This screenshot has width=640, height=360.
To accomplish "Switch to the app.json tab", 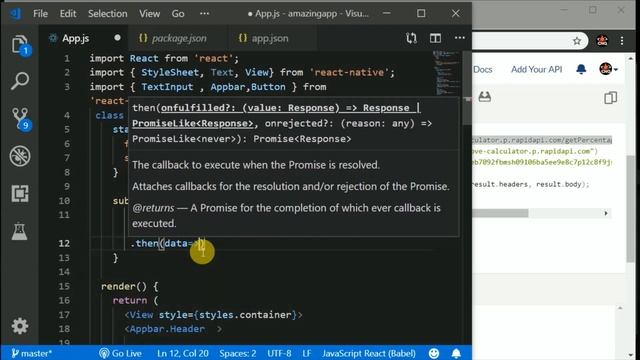I will [270, 38].
